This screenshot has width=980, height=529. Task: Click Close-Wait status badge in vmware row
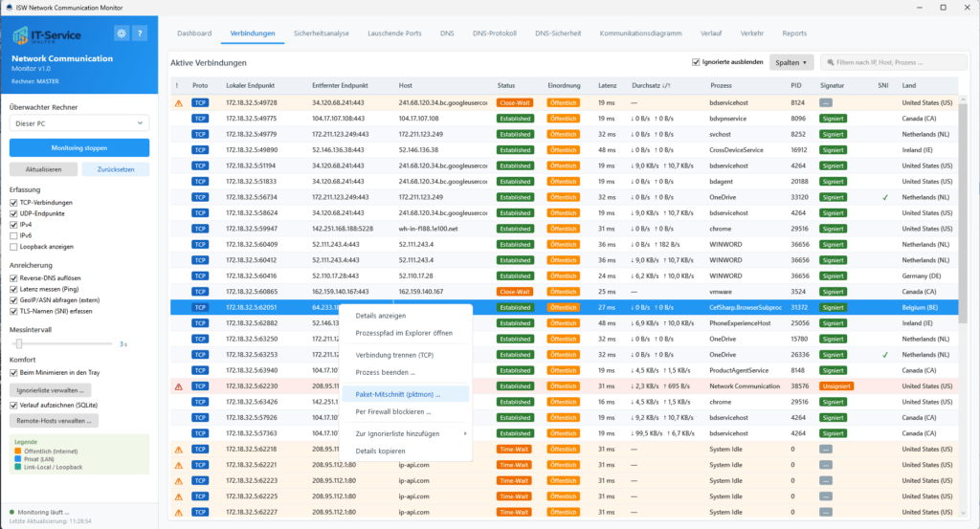point(514,292)
